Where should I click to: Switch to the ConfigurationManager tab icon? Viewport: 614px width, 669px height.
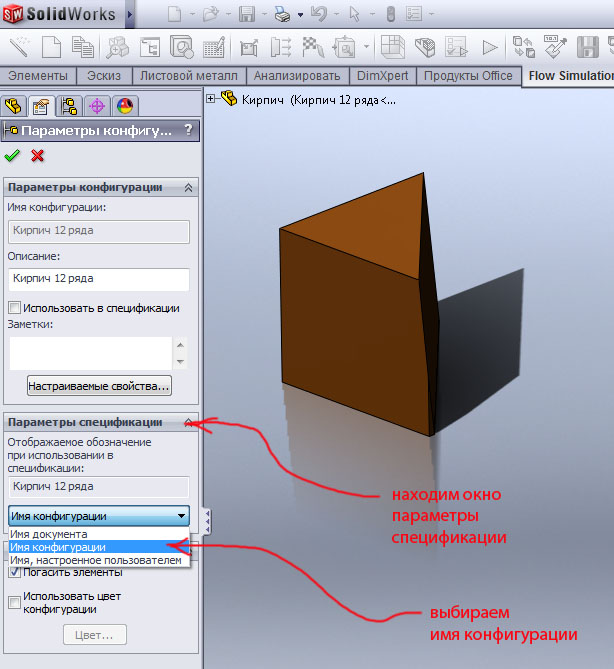point(69,105)
